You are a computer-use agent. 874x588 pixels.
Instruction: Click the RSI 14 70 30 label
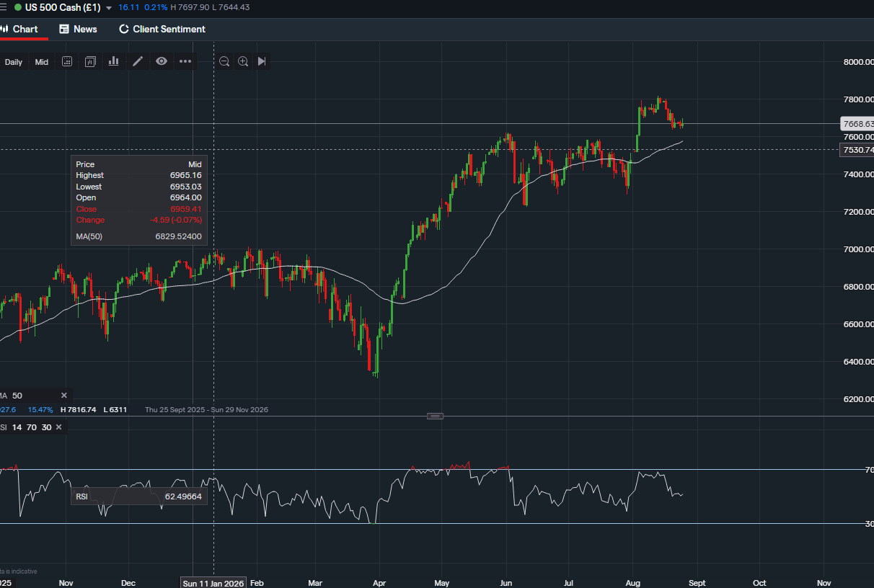pos(26,427)
